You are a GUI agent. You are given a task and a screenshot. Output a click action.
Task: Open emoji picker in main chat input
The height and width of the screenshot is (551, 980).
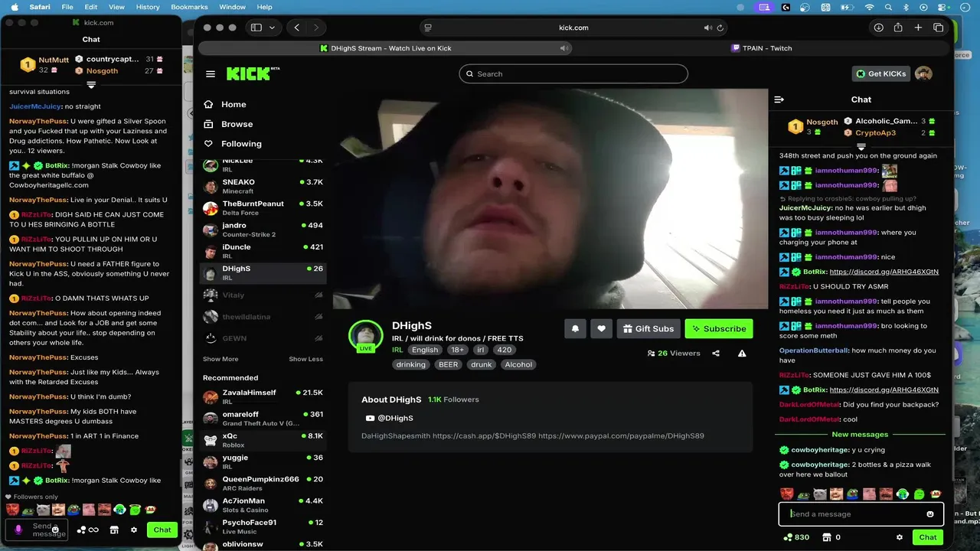pyautogui.click(x=930, y=514)
